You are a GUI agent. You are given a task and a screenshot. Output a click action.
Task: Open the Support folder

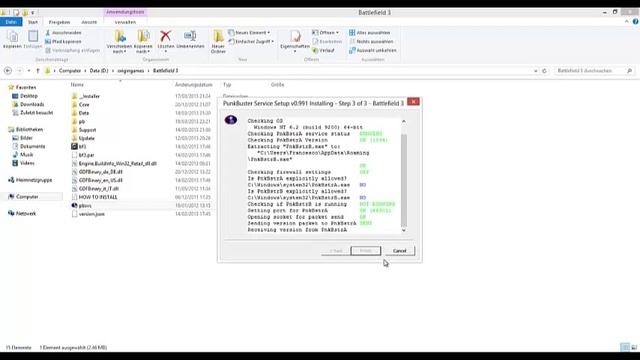(x=84, y=130)
